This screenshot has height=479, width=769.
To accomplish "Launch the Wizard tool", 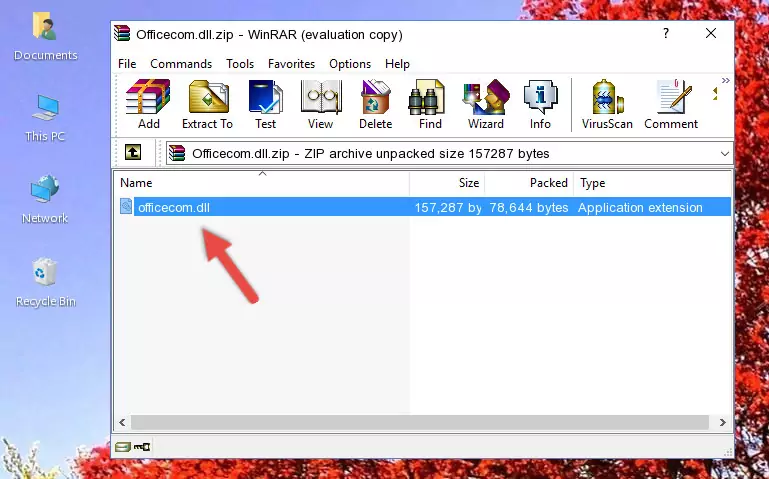I will [486, 104].
